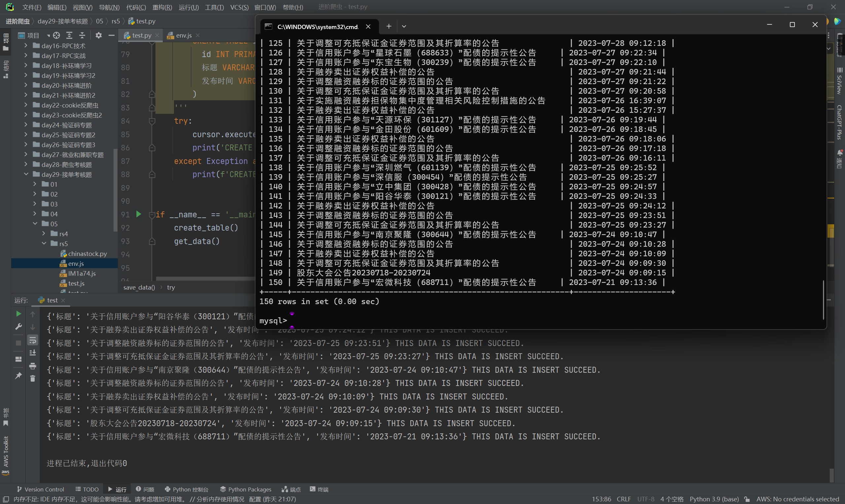Expand the rs4 folder
Image resolution: width=845 pixels, height=504 pixels.
[x=44, y=234]
